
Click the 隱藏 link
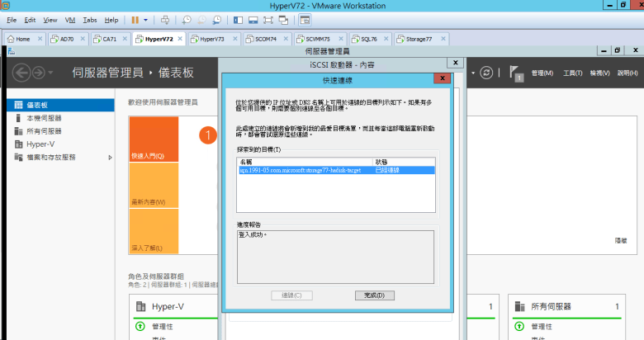621,239
